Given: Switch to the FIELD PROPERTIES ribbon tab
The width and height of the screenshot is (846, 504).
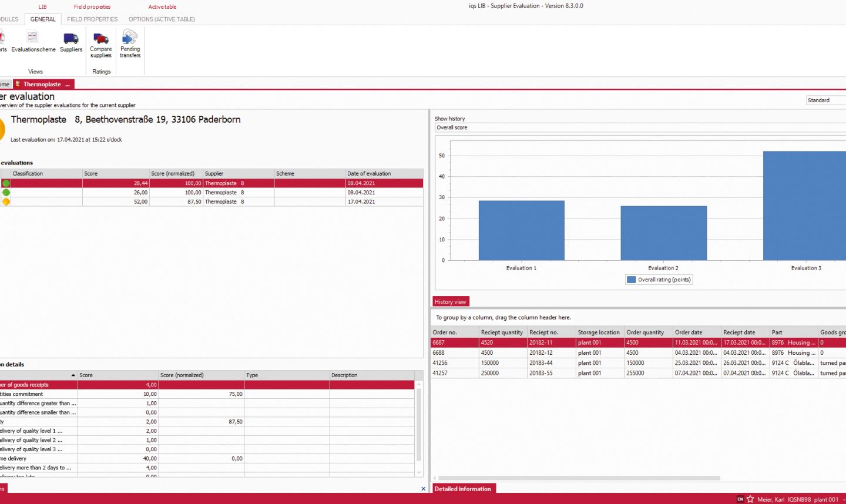Looking at the screenshot, I should pos(92,19).
